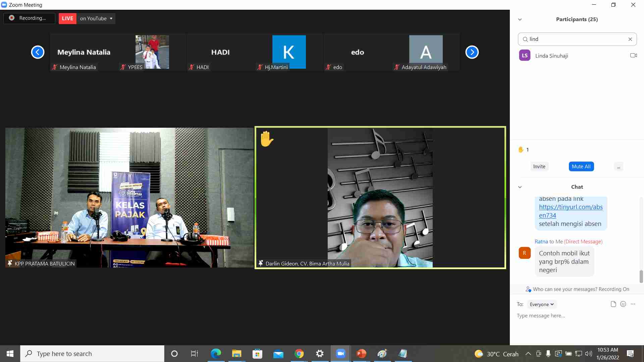Expand the LIVE on YouTube dropdown

tap(111, 18)
